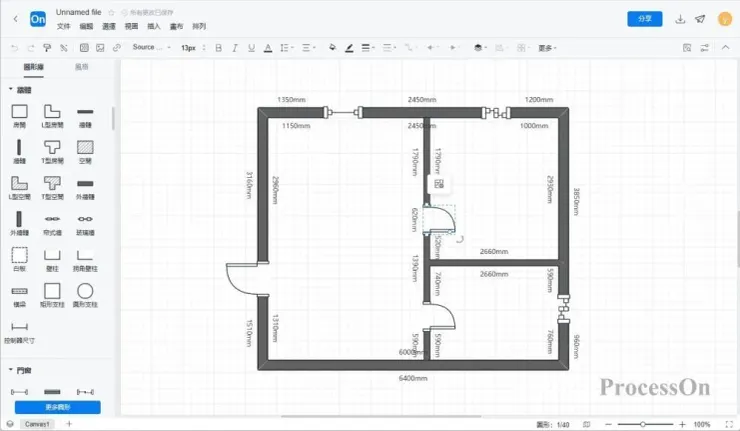Click the Undo arrow
The height and width of the screenshot is (431, 740).
click(15, 48)
